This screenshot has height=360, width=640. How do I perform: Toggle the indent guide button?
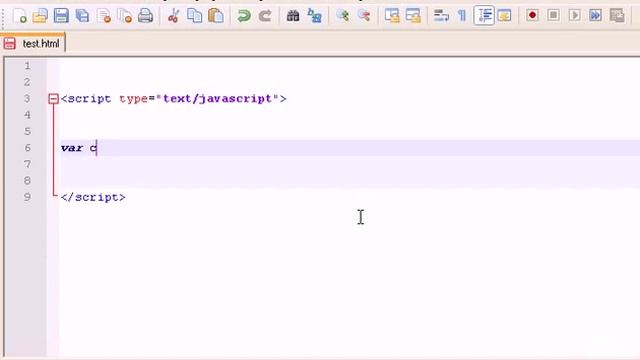tap(484, 16)
